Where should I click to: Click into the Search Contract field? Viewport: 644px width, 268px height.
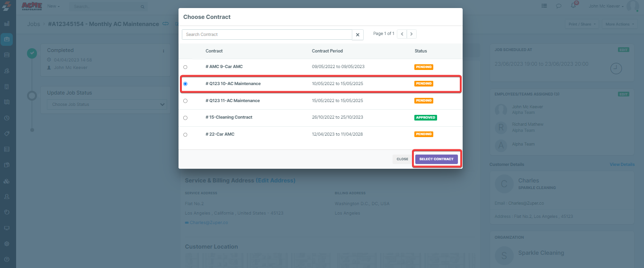pos(267,35)
